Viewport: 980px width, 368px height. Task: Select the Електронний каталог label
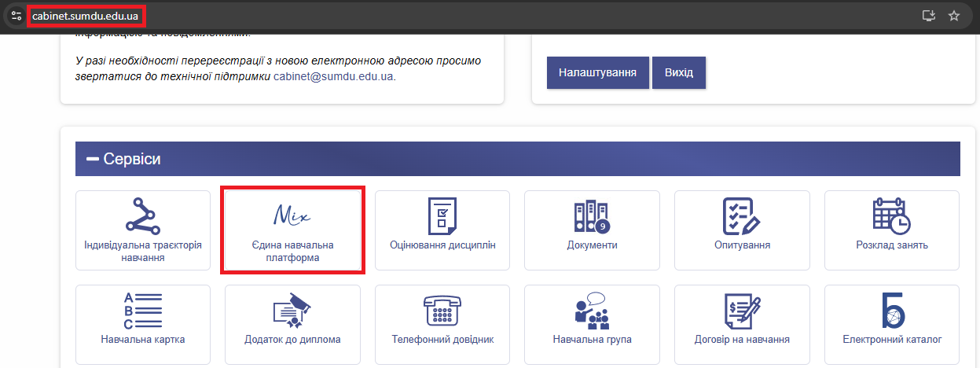[x=892, y=340]
